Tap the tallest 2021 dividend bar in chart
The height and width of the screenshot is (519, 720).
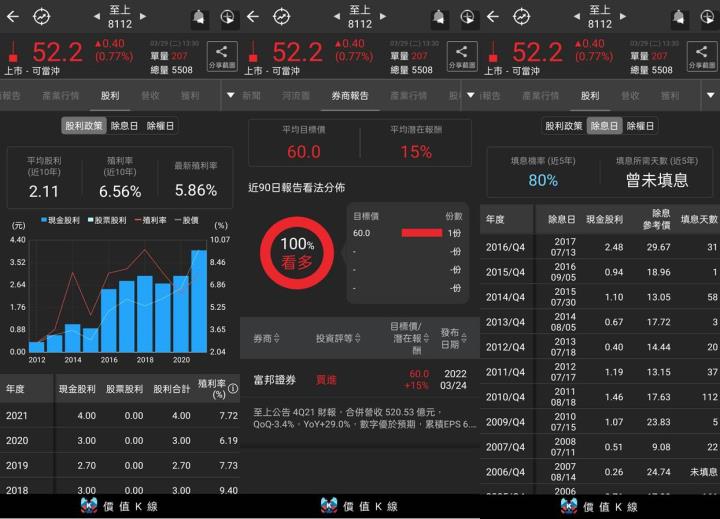[199, 301]
